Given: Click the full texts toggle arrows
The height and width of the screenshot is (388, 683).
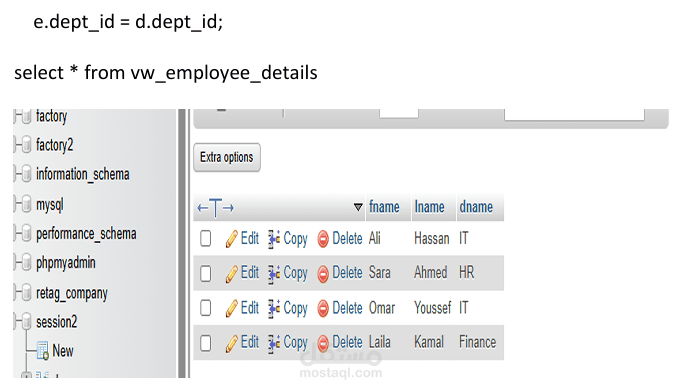Looking at the screenshot, I should click(216, 208).
